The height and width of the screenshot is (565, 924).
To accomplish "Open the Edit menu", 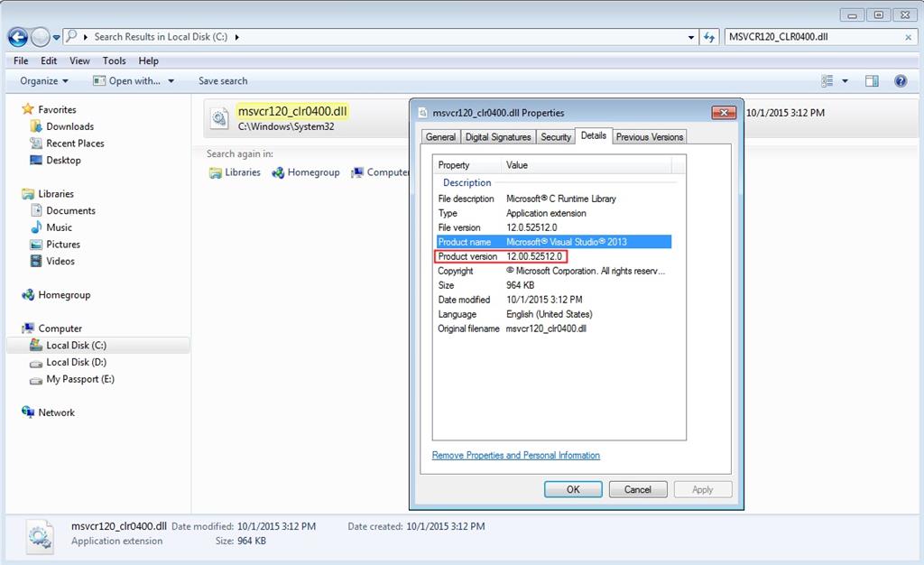I will 49,60.
